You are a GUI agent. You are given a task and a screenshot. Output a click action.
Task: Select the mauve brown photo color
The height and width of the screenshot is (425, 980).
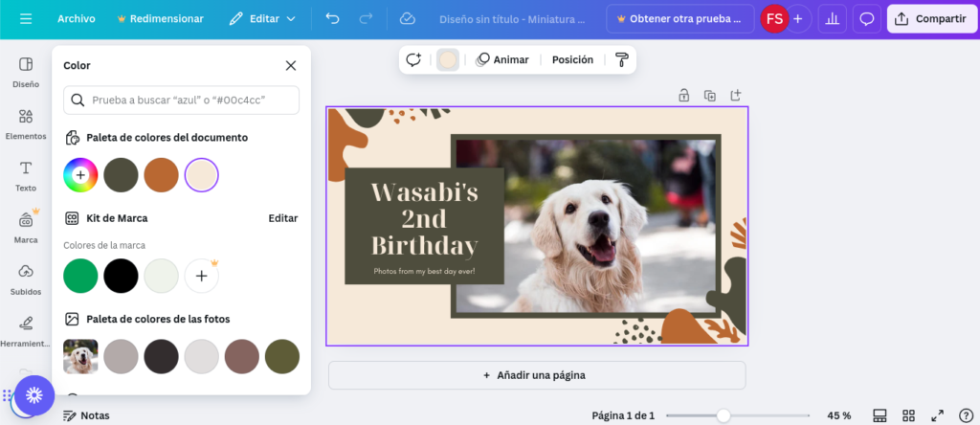(x=242, y=356)
